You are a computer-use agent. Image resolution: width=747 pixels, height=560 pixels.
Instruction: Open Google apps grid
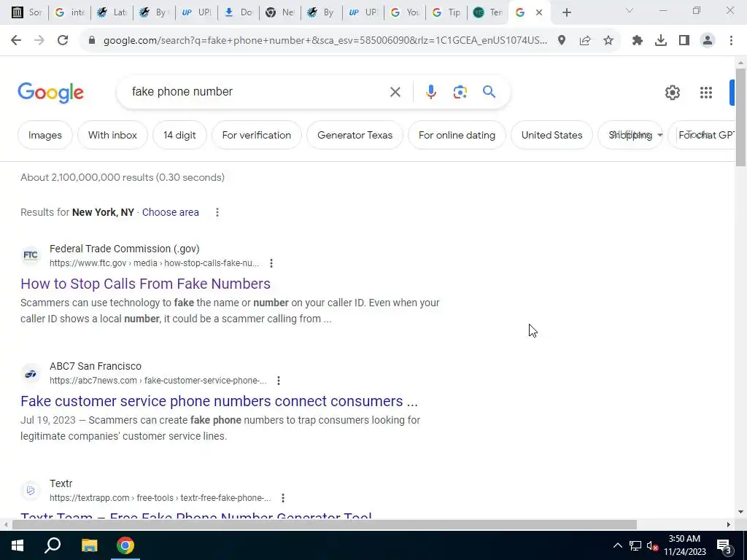click(x=706, y=93)
